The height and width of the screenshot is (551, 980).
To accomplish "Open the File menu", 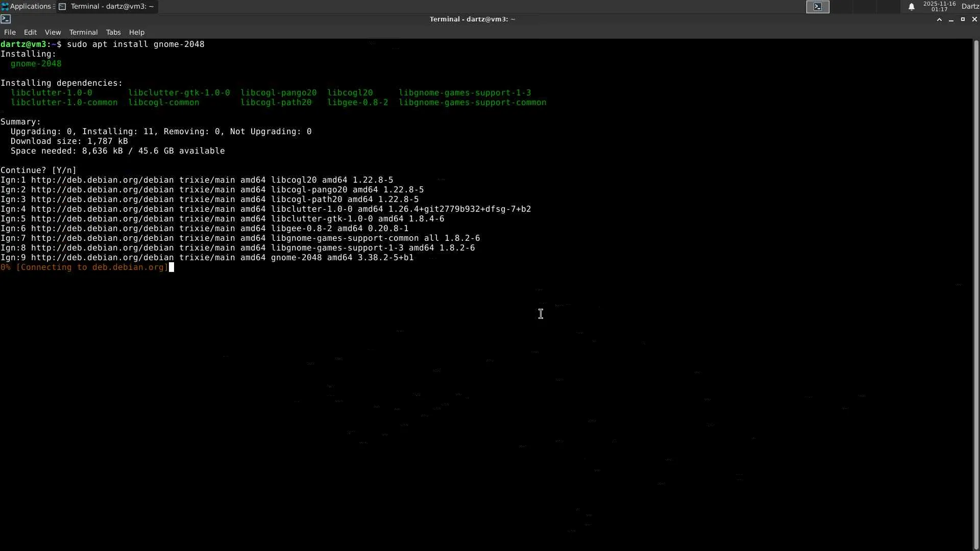I will point(10,32).
